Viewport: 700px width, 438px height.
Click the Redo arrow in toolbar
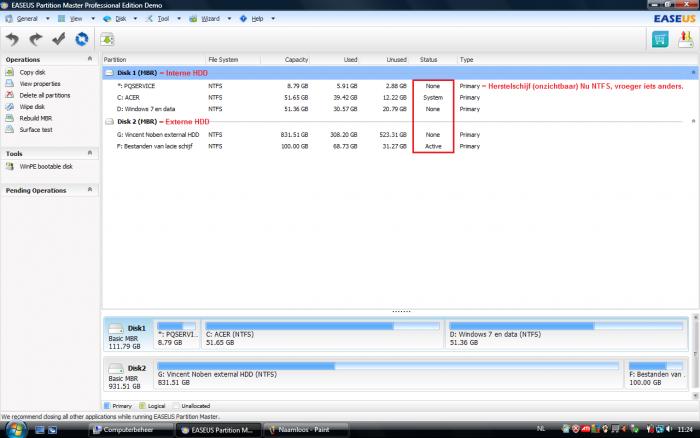(x=35, y=39)
